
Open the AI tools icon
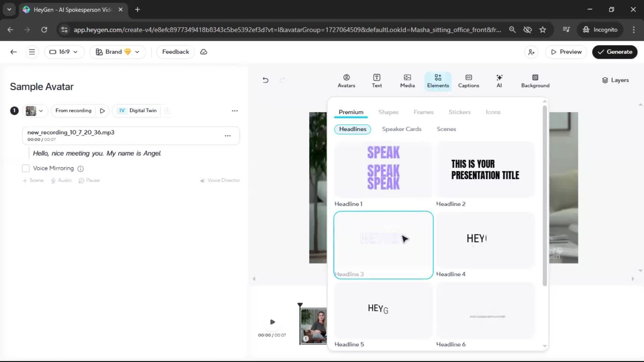click(499, 81)
